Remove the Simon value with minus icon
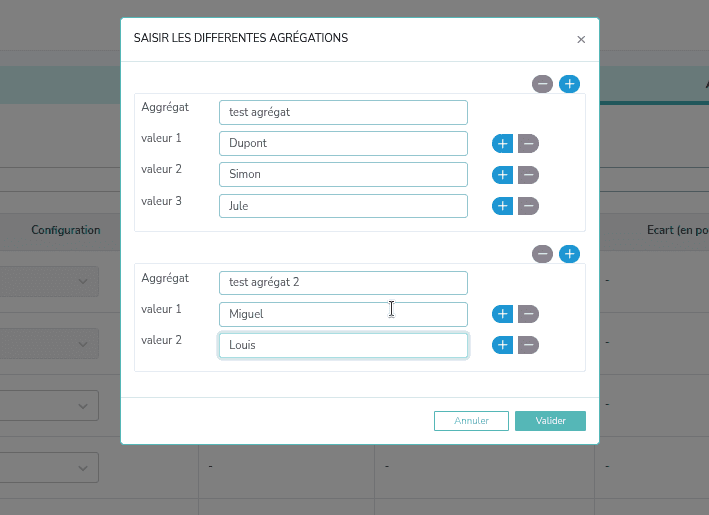The image size is (709, 515). [x=528, y=175]
